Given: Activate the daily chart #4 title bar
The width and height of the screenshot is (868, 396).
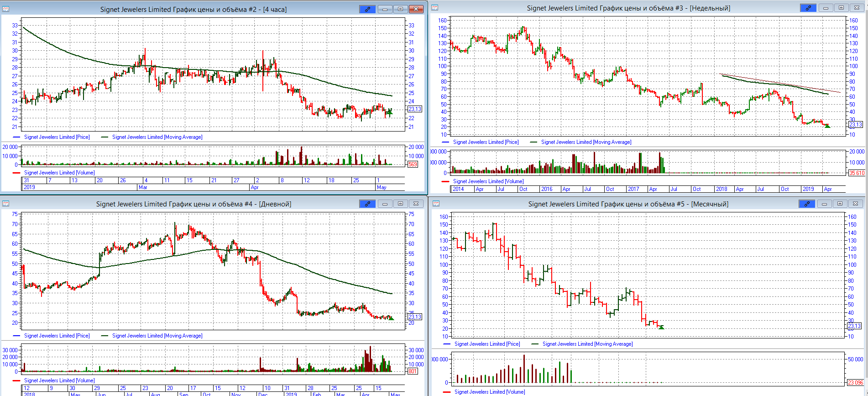Looking at the screenshot, I should (193, 204).
